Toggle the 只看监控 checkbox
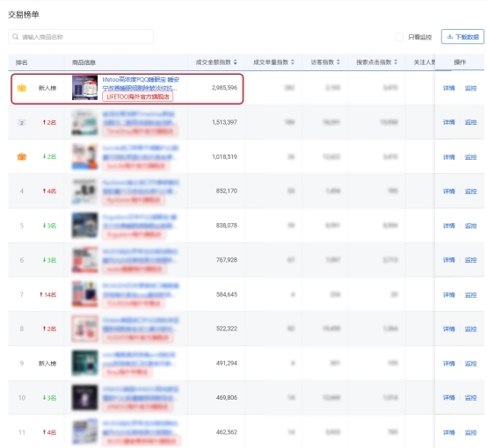Screen dimensions: 487x448 tap(399, 37)
